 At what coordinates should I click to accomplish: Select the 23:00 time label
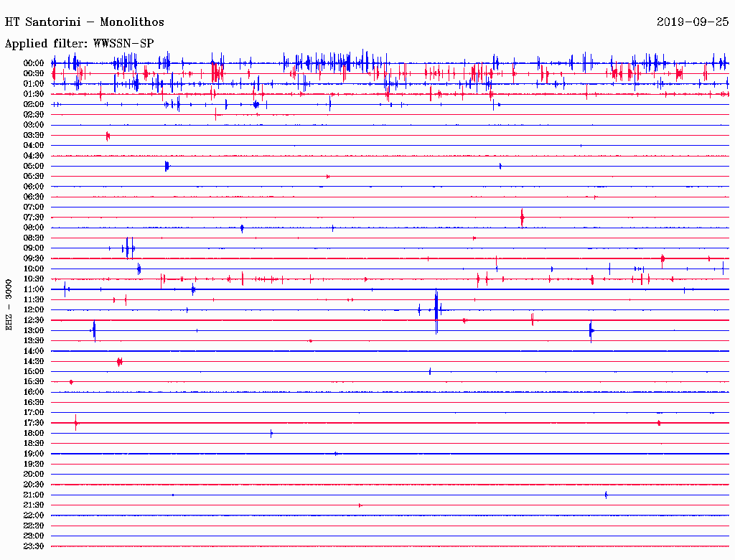coord(34,536)
